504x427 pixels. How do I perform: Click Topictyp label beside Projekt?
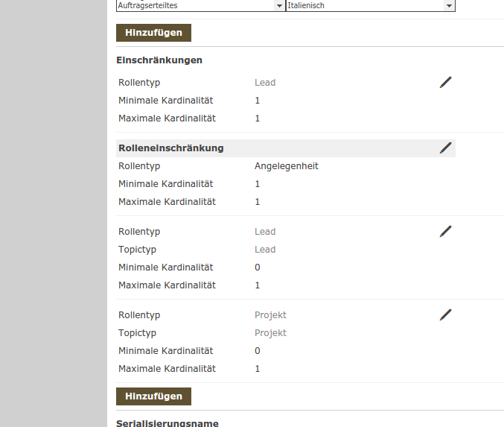(137, 333)
